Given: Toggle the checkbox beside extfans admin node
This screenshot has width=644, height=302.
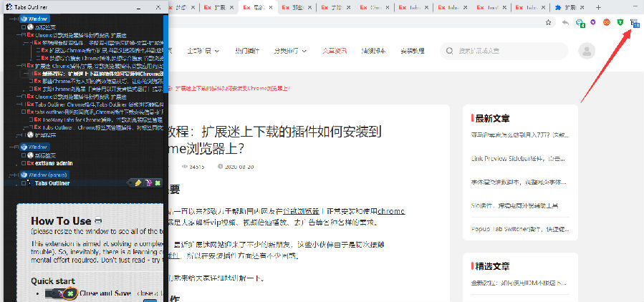Looking at the screenshot, I should (x=23, y=163).
